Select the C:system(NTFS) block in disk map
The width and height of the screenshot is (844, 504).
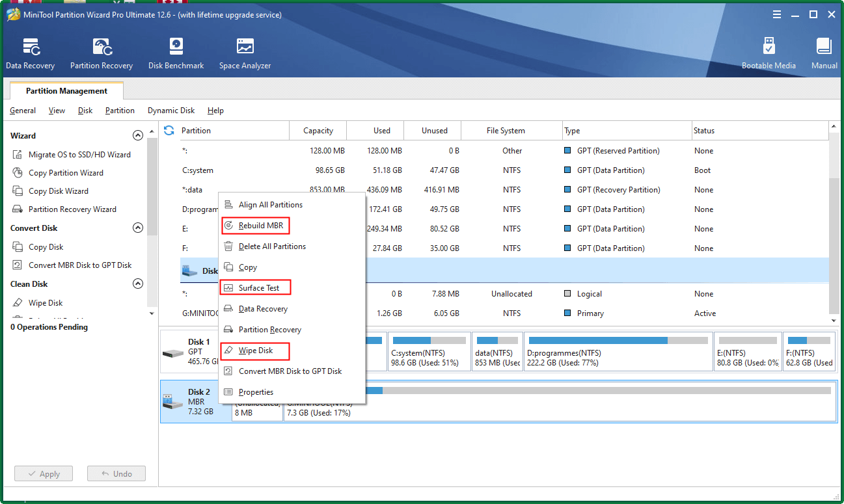pyautogui.click(x=428, y=352)
